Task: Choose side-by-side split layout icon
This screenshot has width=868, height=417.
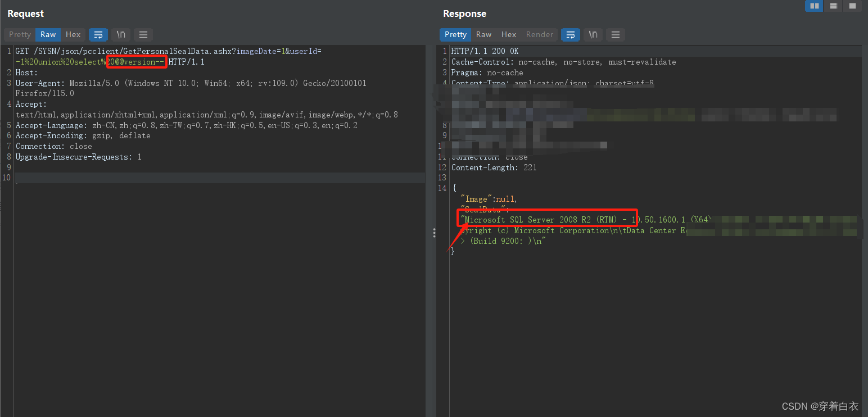Action: click(x=814, y=6)
